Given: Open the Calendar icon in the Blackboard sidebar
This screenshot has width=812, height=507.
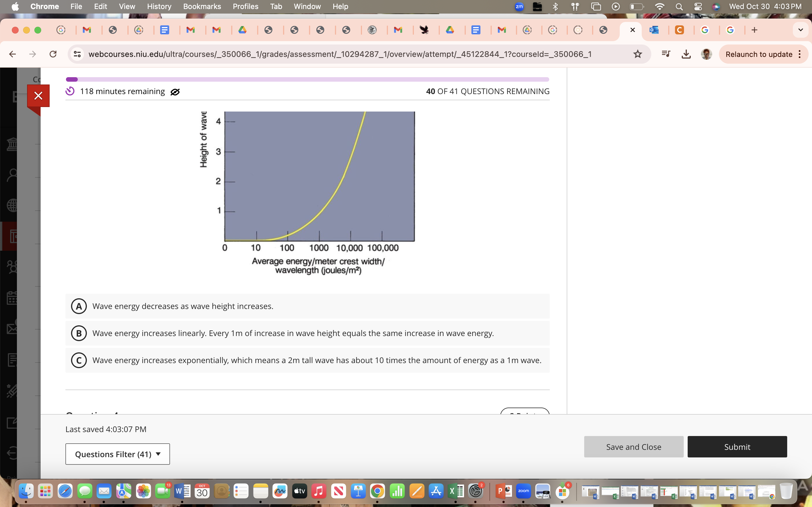Looking at the screenshot, I should point(12,298).
